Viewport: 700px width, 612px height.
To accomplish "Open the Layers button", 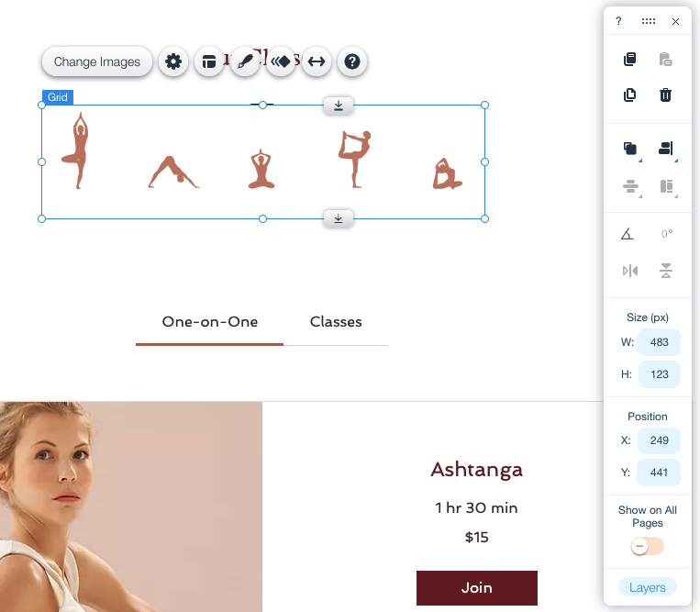I will tap(648, 587).
